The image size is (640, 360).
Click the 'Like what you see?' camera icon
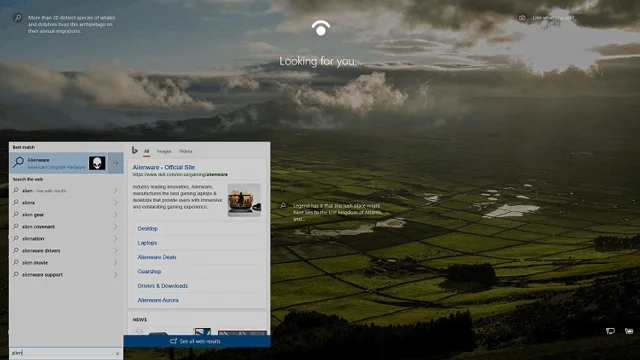tap(522, 18)
